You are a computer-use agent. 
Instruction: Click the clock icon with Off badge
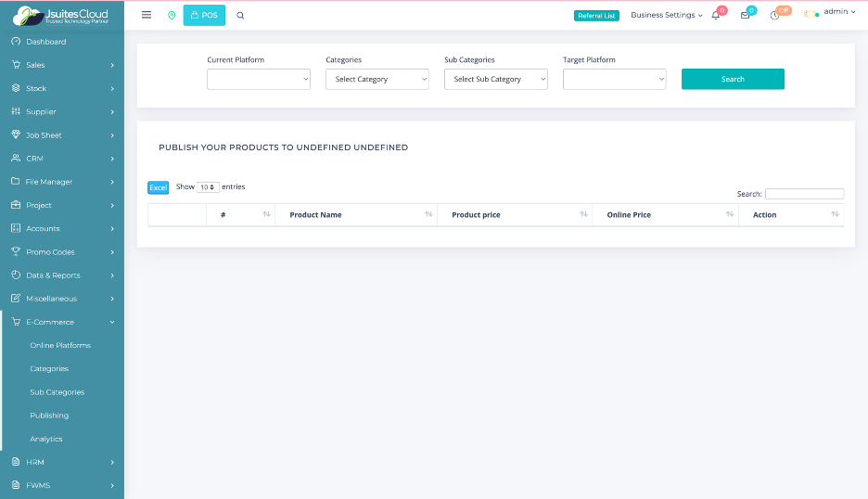click(774, 15)
